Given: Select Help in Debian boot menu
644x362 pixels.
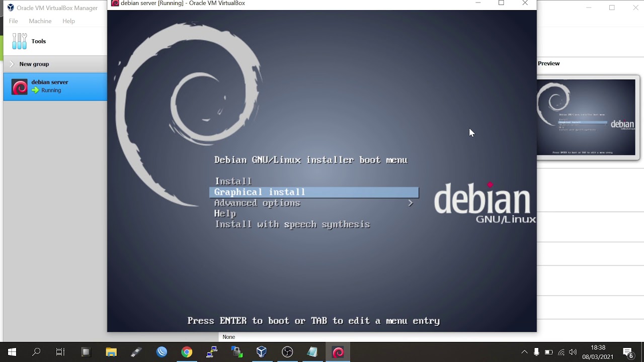Looking at the screenshot, I should click(x=225, y=214).
